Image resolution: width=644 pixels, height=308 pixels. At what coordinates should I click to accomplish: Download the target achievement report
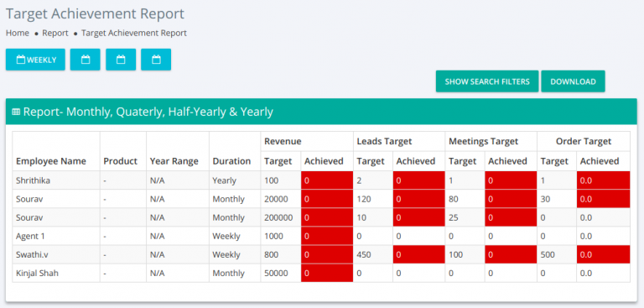pyautogui.click(x=573, y=81)
